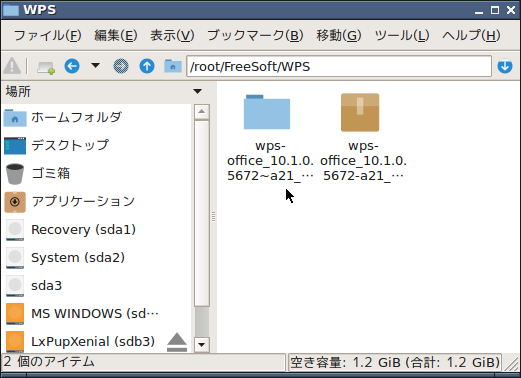Eject the LxPupXenial (sdb3) drive
The height and width of the screenshot is (378, 521).
point(177,342)
